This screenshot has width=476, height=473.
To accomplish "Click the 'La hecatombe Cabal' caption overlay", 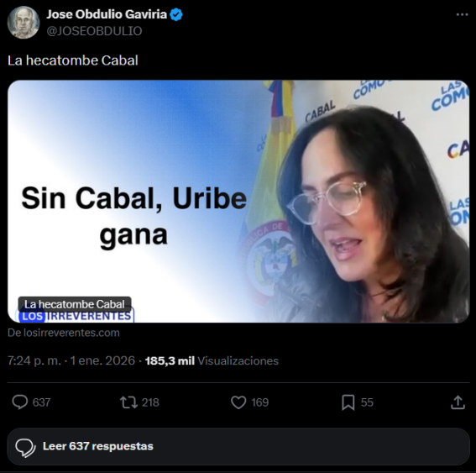I will 75,304.
